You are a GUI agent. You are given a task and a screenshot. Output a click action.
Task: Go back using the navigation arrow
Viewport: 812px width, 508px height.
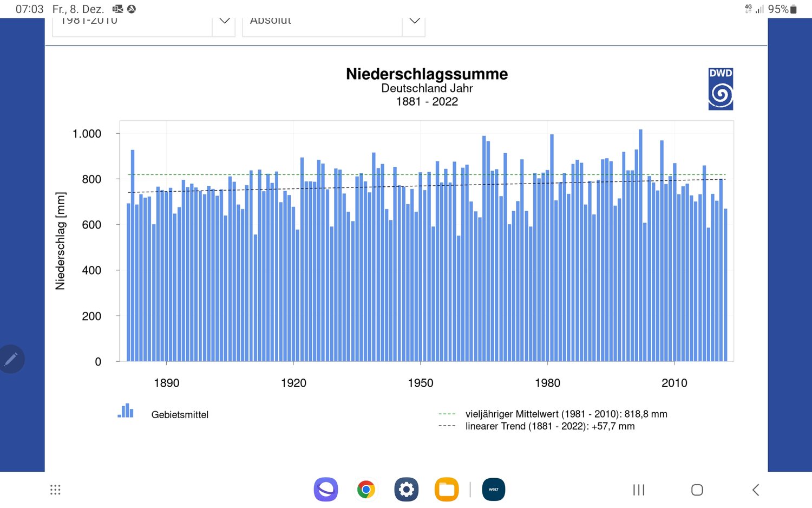pyautogui.click(x=756, y=490)
